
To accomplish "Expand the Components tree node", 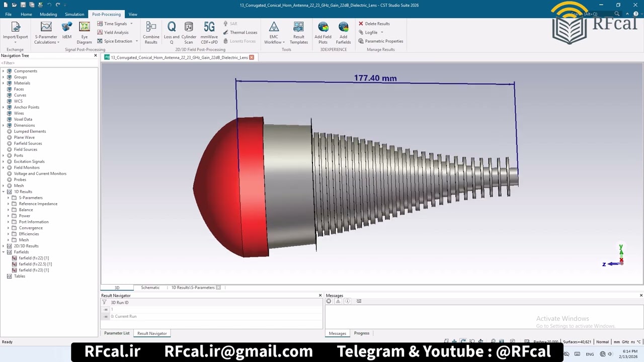I will pos(3,71).
